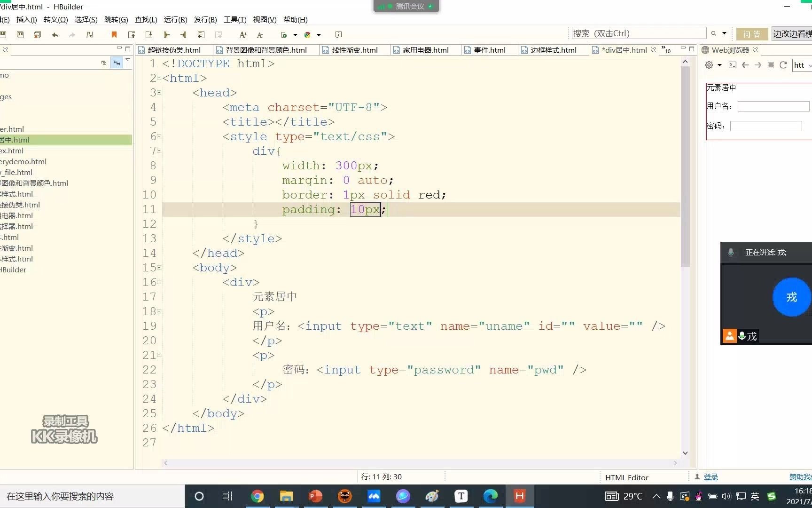Open File Explorer from the taskbar
Image resolution: width=812 pixels, height=508 pixels.
286,496
